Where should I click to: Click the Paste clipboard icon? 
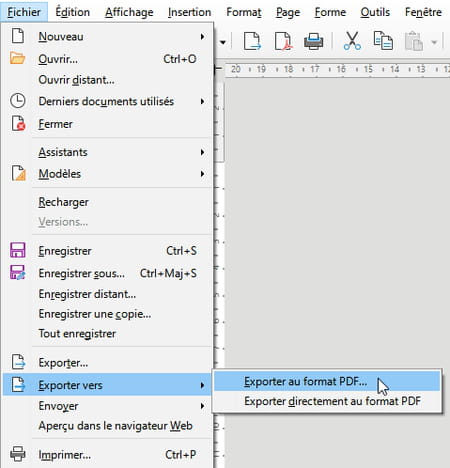[414, 41]
